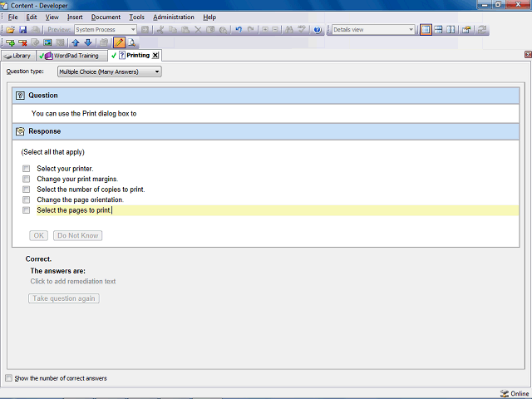Switch to the horizontal split layout icon

[x=438, y=30]
